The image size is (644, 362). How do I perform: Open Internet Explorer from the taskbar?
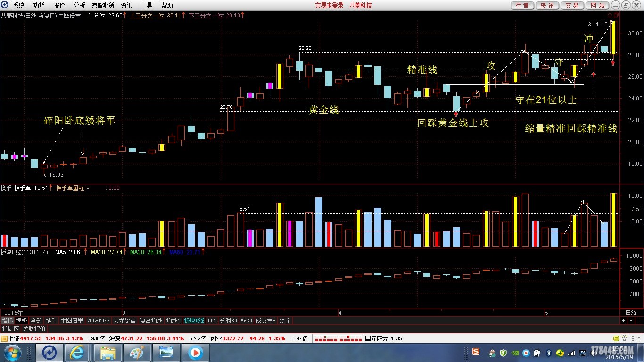[x=77, y=353]
